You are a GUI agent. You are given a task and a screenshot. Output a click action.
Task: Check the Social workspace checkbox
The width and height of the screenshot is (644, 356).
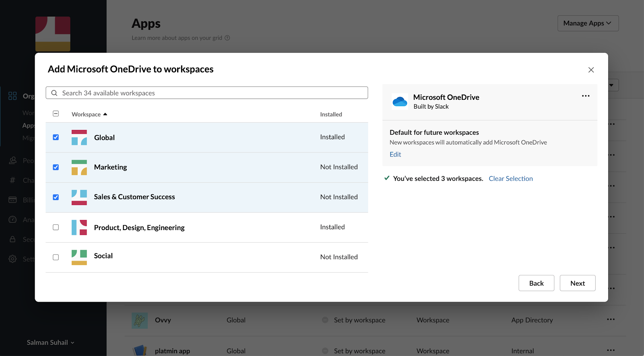point(56,257)
